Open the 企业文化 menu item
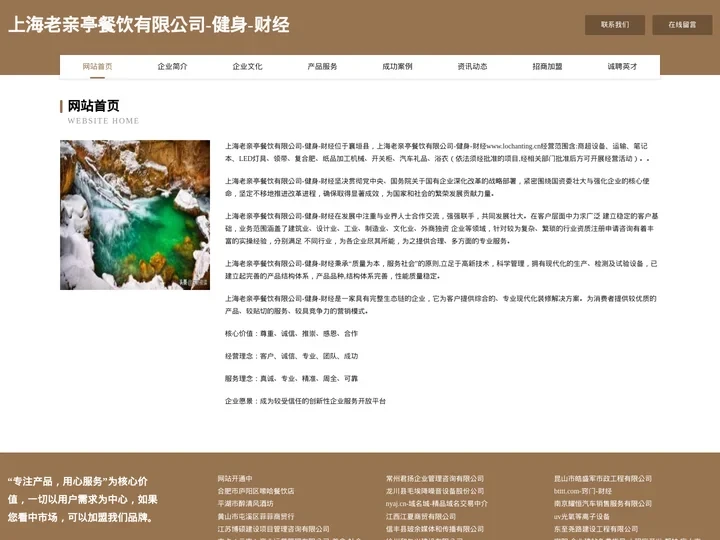720x540 pixels. [x=247, y=67]
